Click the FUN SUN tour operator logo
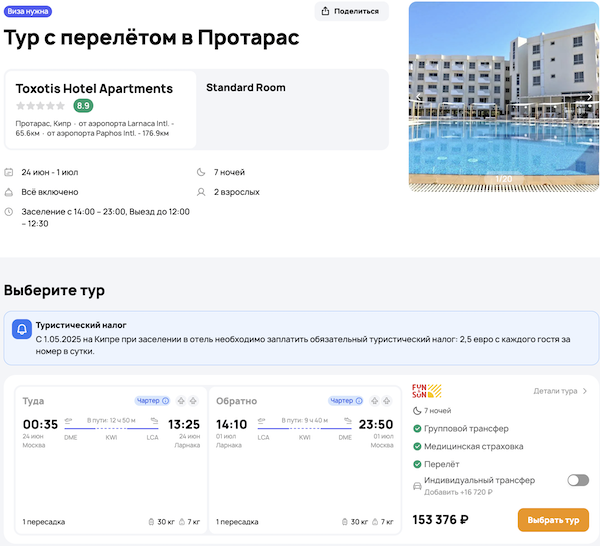The image size is (600, 546). coord(427,392)
